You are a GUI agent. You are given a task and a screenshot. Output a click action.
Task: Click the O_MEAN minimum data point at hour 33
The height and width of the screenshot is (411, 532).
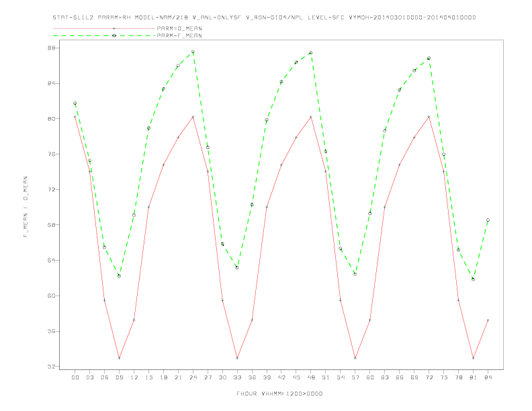pyautogui.click(x=237, y=358)
